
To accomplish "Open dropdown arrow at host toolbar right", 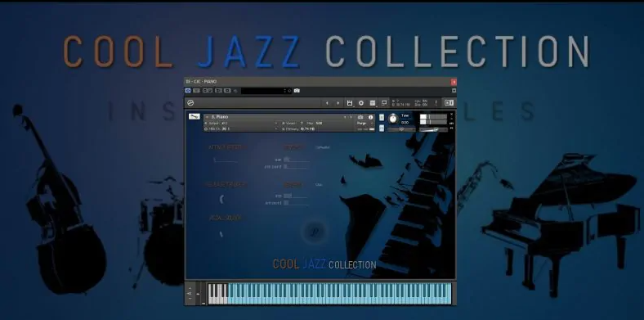I will [454, 91].
